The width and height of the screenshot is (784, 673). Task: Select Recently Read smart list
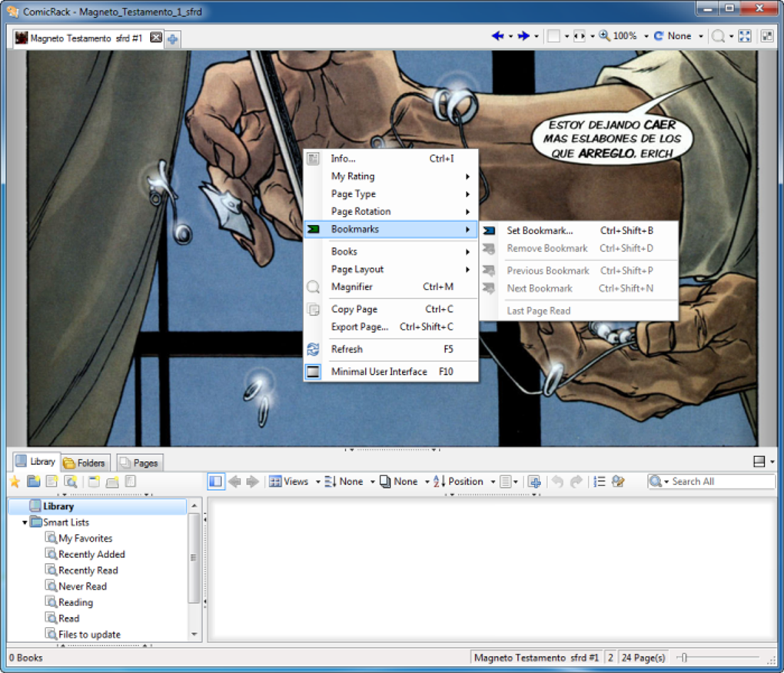(88, 571)
